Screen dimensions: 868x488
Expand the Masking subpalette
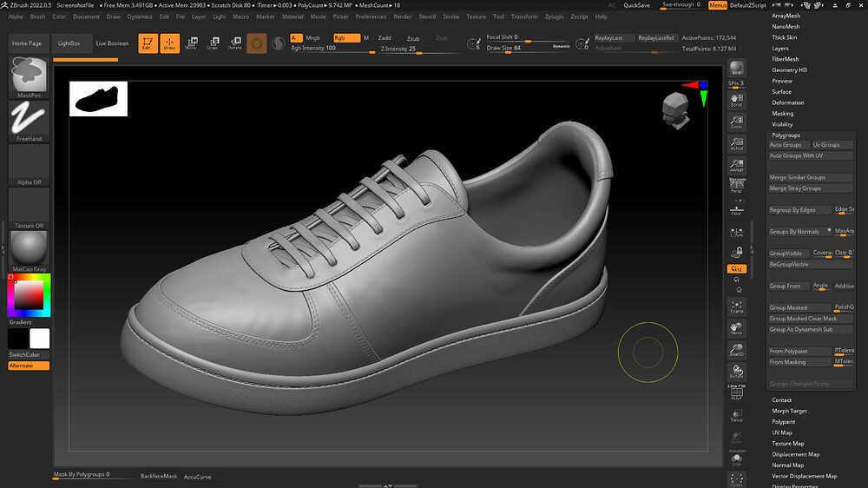tap(783, 114)
